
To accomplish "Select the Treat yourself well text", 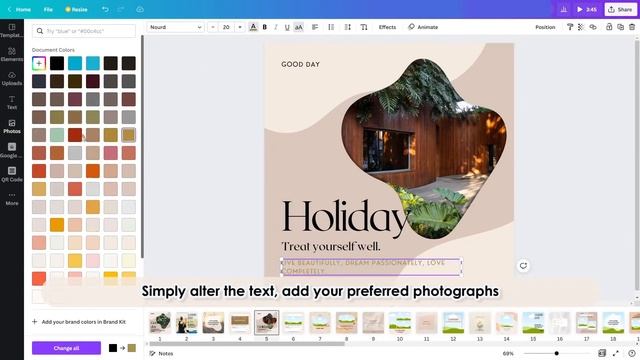I will click(x=331, y=247).
